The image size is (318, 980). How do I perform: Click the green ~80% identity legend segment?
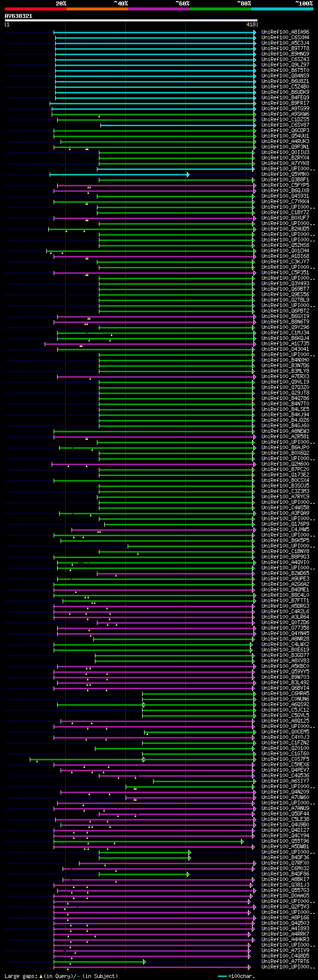(x=221, y=9)
